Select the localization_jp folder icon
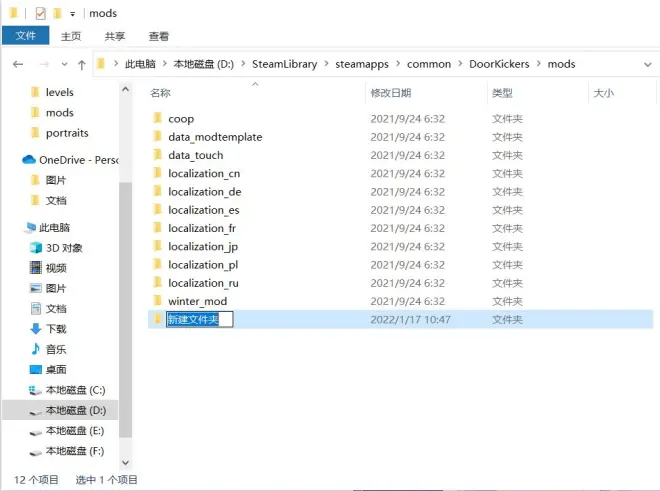660x491 pixels. 158,246
